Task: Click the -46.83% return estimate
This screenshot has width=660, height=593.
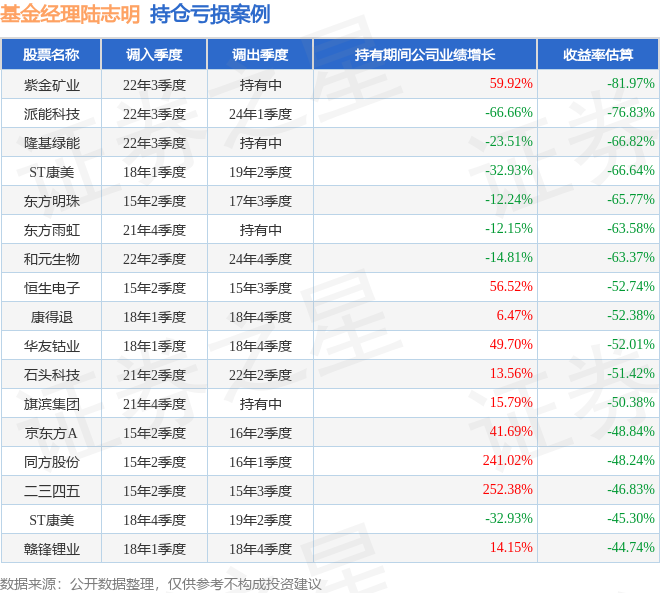Action: click(x=631, y=489)
